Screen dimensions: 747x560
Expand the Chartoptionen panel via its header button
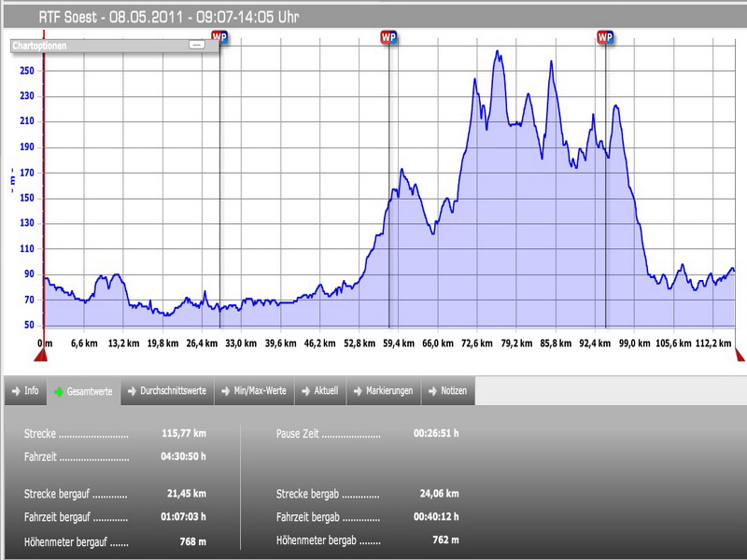pyautogui.click(x=196, y=45)
